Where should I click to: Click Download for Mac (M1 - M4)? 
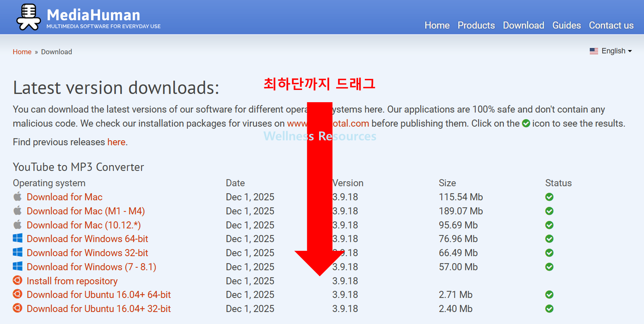86,211
